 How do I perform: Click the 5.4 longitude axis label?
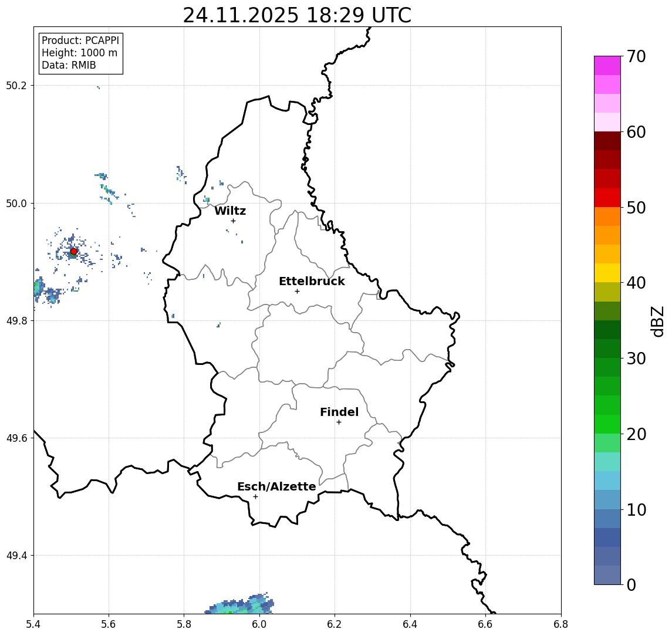tap(33, 624)
